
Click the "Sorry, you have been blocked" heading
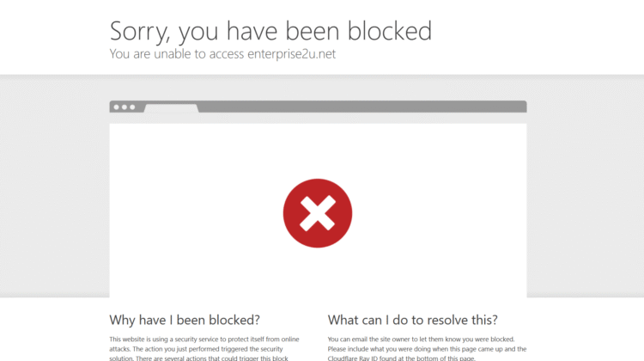click(x=270, y=31)
